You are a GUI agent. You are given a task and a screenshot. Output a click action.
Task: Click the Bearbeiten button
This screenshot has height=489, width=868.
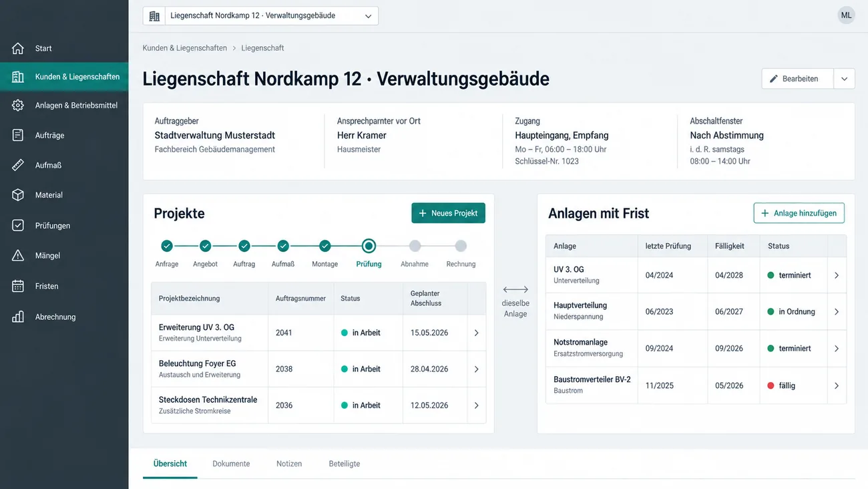point(798,79)
